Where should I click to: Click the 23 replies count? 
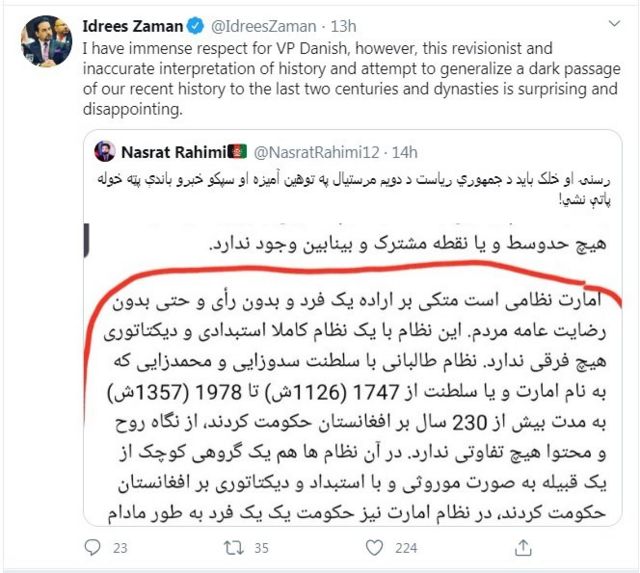pos(120,548)
